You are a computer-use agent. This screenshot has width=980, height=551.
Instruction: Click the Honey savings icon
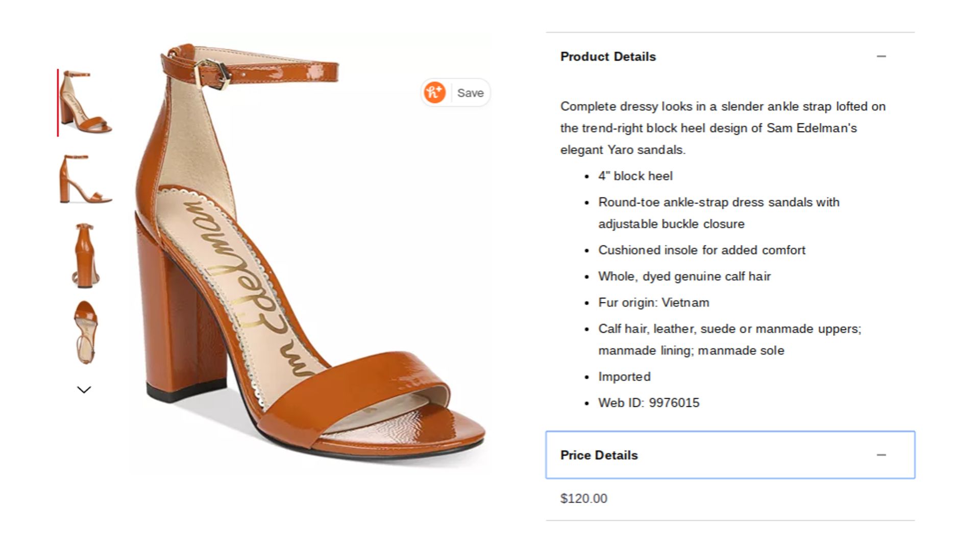435,92
